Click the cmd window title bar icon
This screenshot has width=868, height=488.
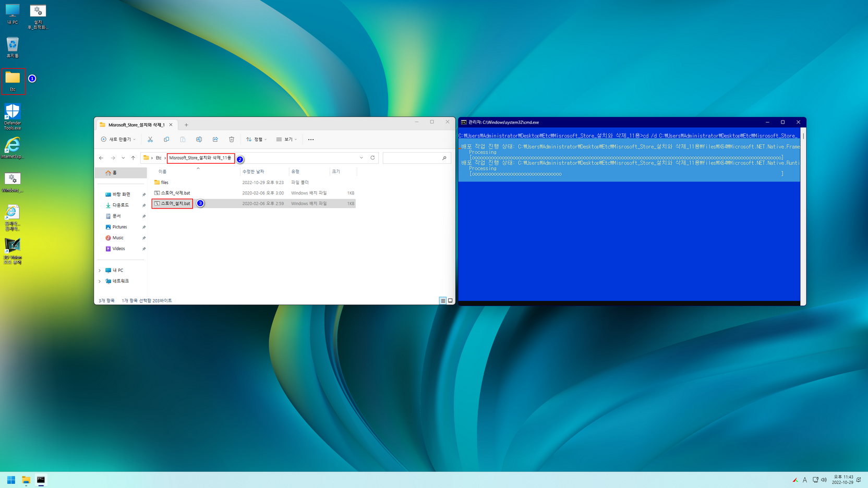(x=464, y=123)
